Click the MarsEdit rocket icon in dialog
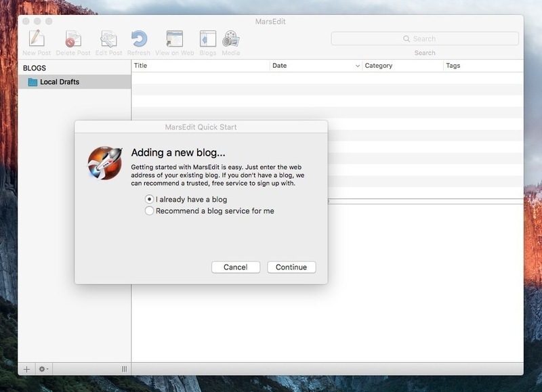This screenshot has width=542, height=392. [105, 162]
